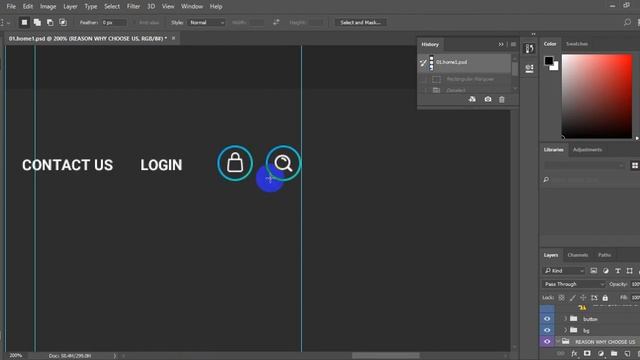This screenshot has height=360, width=640.
Task: Click Select and Mask button
Action: tap(360, 22)
